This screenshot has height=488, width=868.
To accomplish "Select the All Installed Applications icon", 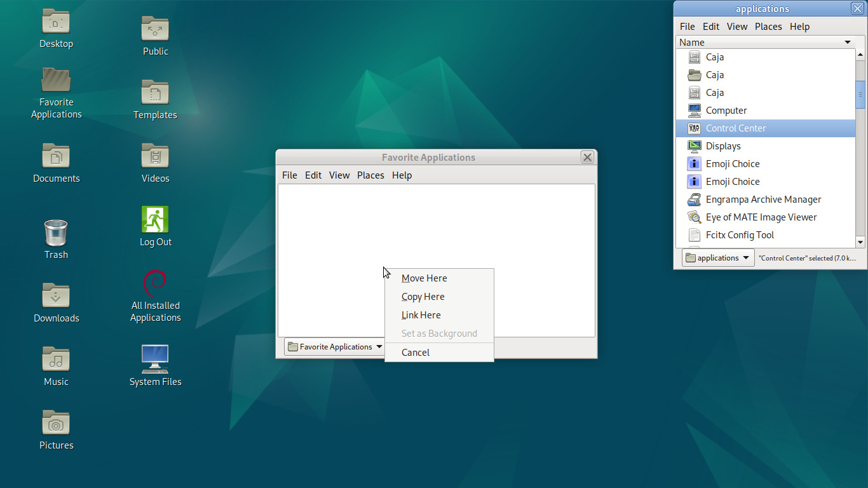I will [155, 283].
